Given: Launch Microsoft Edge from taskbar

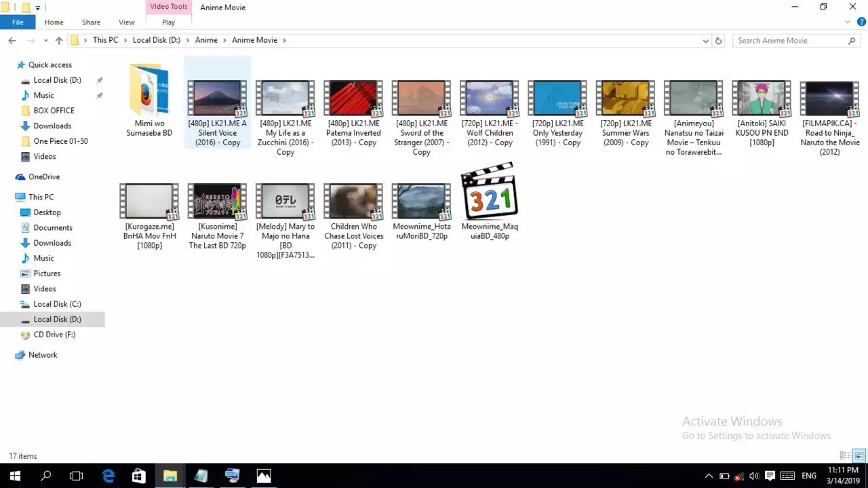Looking at the screenshot, I should pos(108,476).
